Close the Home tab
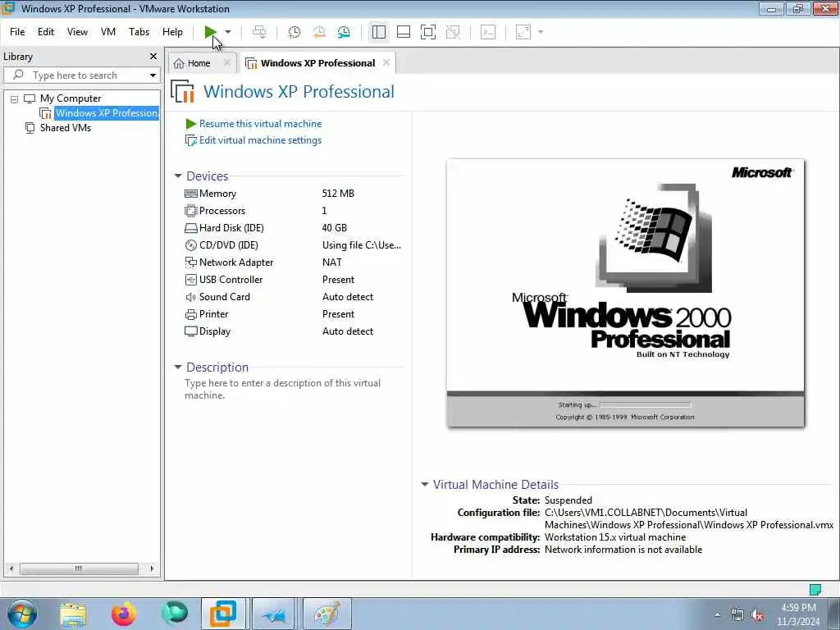840x630 pixels. tap(227, 62)
